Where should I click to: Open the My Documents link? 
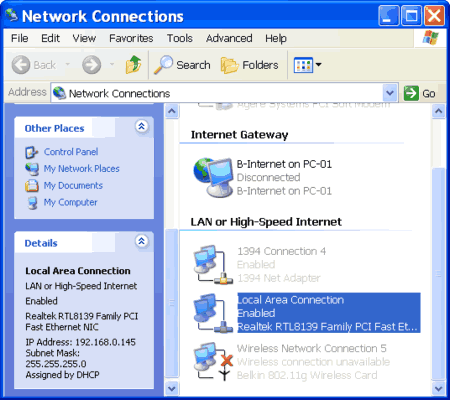[73, 185]
